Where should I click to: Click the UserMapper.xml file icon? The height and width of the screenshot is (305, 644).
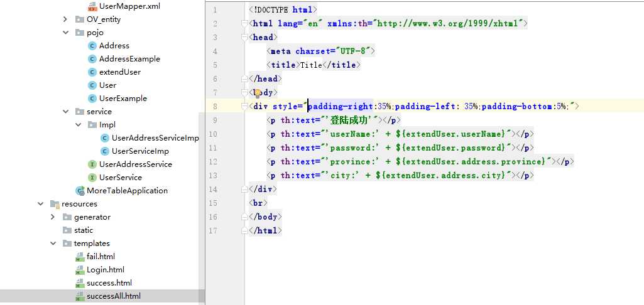(92, 6)
